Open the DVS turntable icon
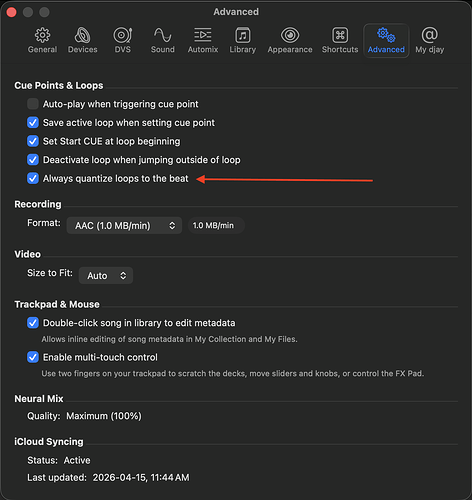Screen dimensions: 472x500 coord(122,35)
